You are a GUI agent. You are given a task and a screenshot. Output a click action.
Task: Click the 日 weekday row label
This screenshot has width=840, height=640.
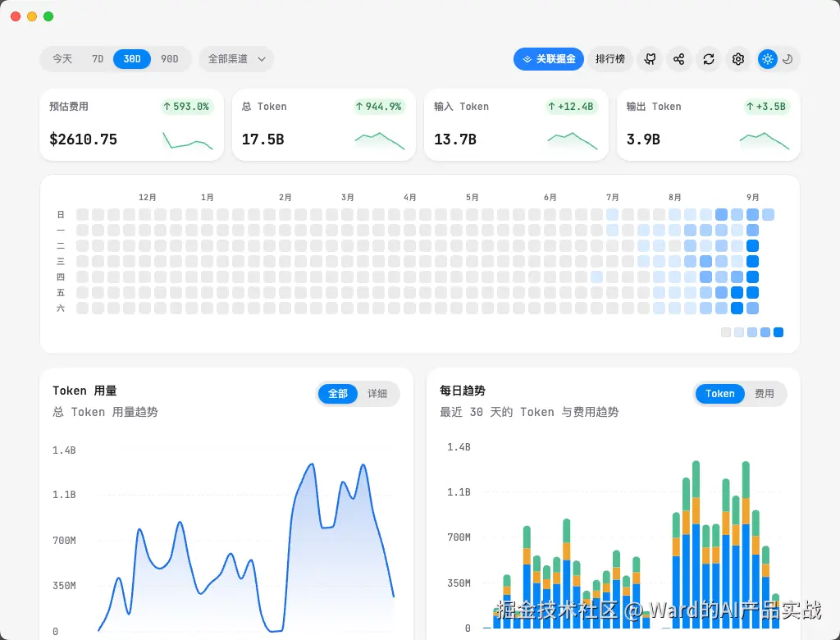(x=61, y=215)
